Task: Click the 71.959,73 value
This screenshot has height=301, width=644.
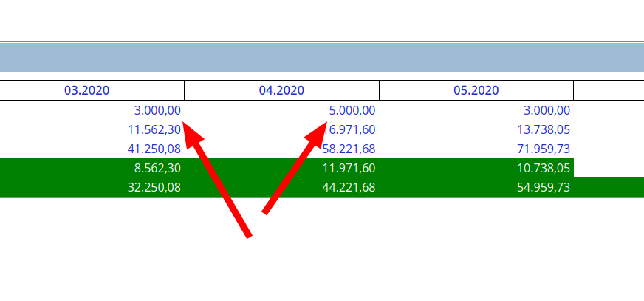Action: click(544, 149)
